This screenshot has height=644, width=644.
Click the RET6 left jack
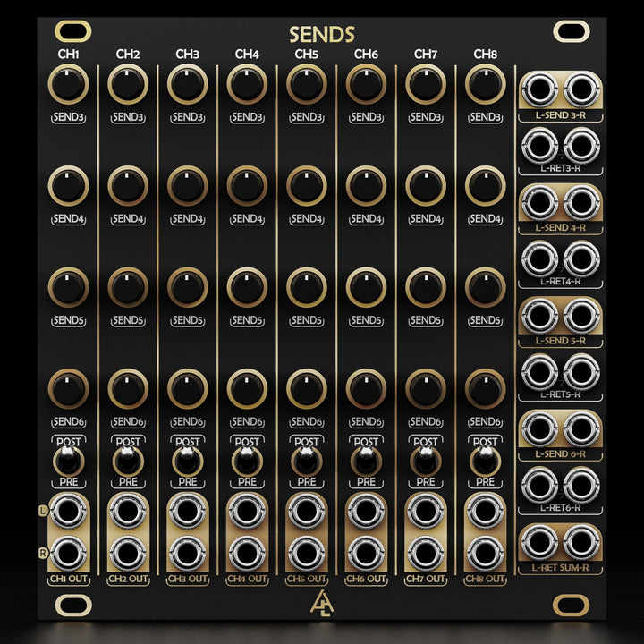pyautogui.click(x=539, y=485)
